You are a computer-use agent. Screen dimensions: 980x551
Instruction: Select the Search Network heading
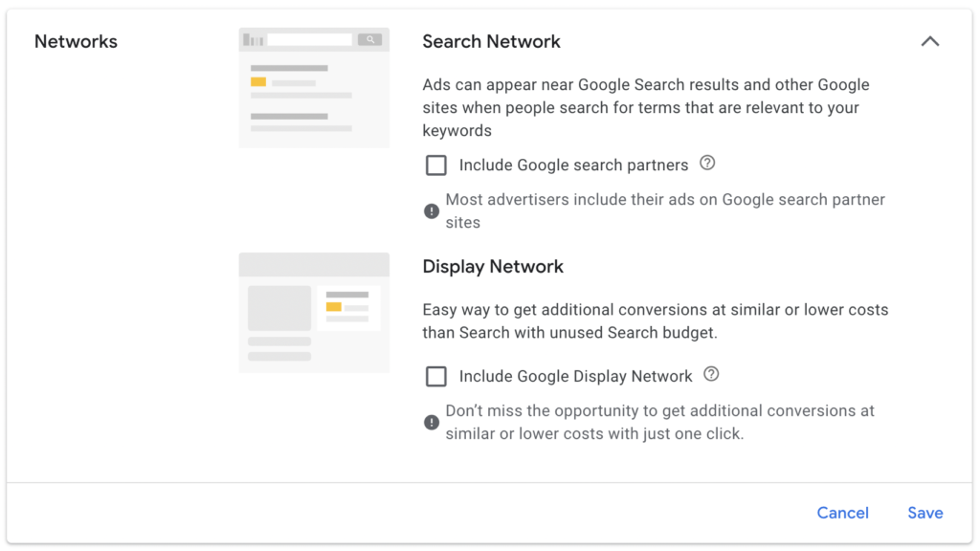(491, 41)
